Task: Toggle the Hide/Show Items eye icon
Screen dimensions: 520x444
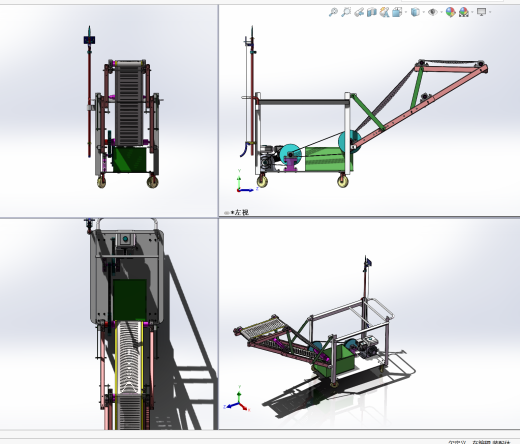Action: pos(433,12)
